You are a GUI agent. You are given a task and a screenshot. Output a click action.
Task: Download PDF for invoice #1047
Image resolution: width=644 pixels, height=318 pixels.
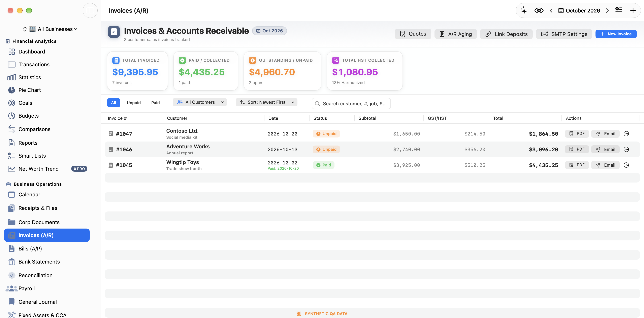[x=577, y=133]
